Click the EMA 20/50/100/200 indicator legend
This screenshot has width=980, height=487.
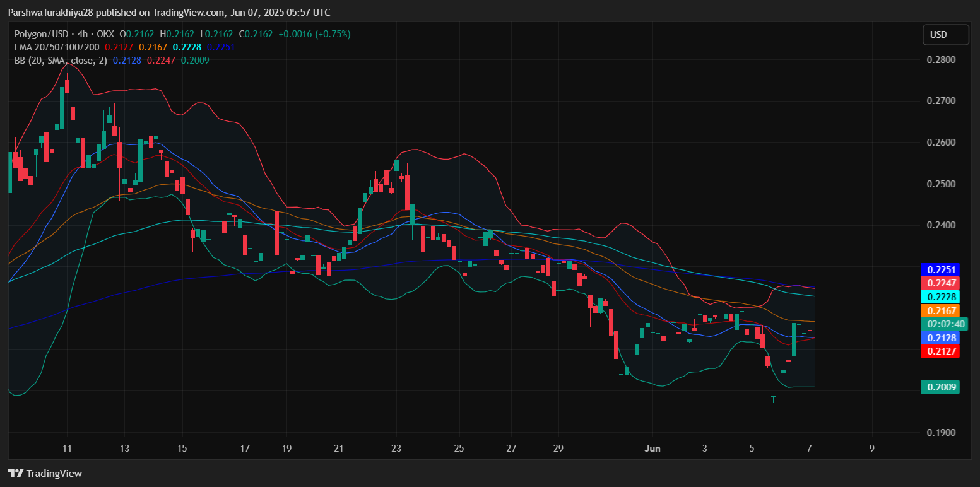[57, 47]
